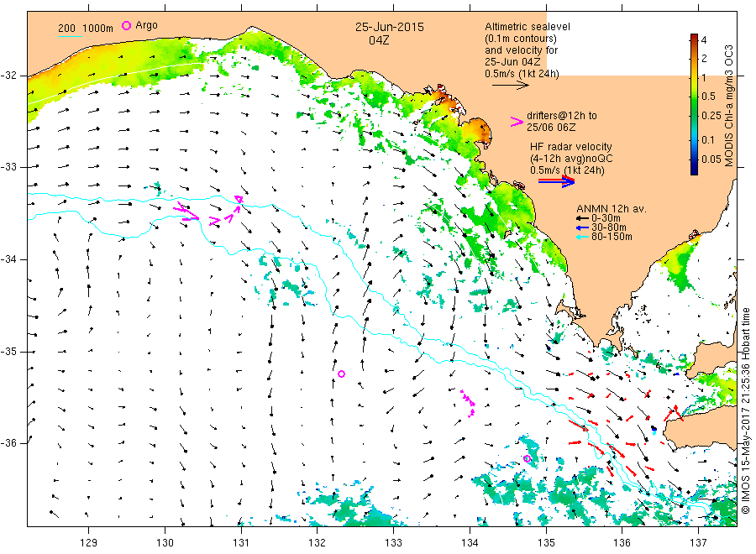This screenshot has height=554, width=756.
Task: Click the longitude axis label 132
Action: (318, 543)
